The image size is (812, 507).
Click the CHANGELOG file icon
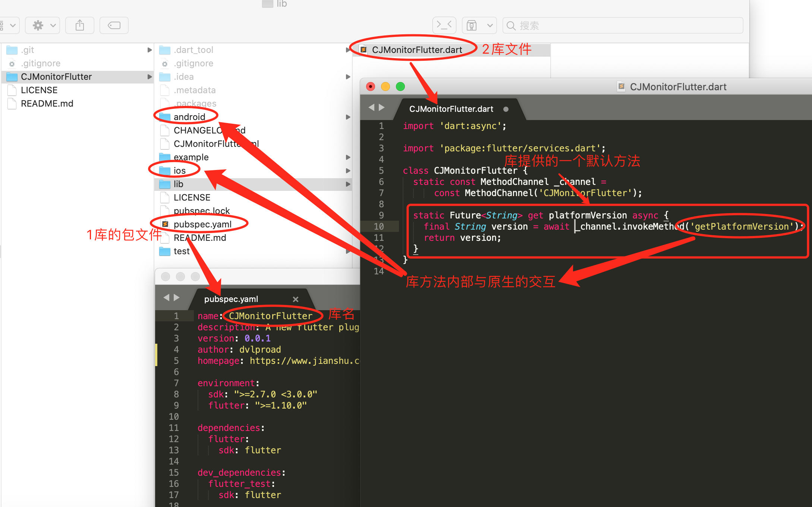pos(165,130)
